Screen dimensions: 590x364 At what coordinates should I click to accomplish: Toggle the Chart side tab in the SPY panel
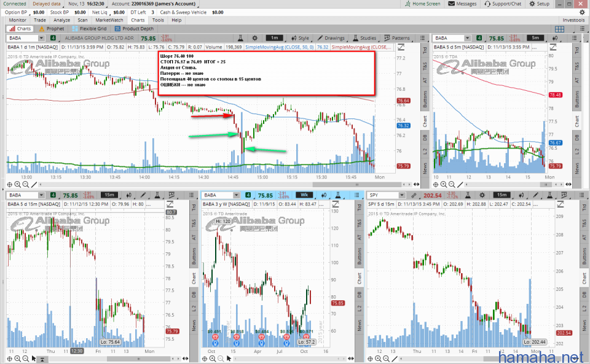(x=584, y=278)
